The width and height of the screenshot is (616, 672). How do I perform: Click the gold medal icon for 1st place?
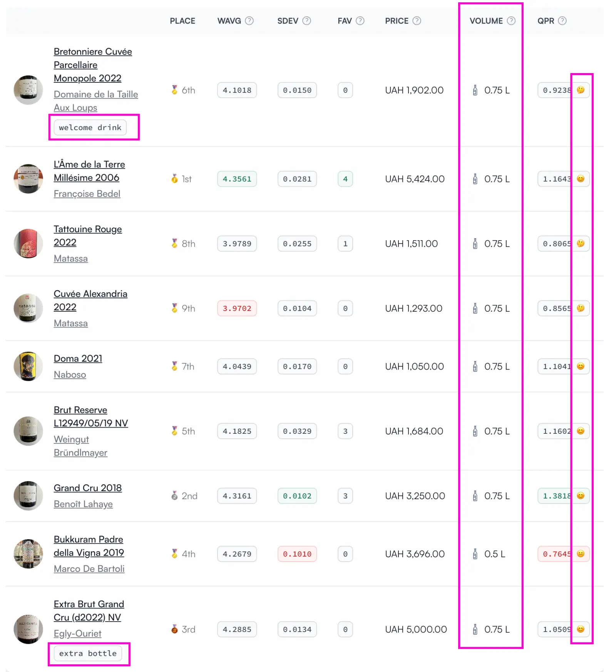click(175, 179)
